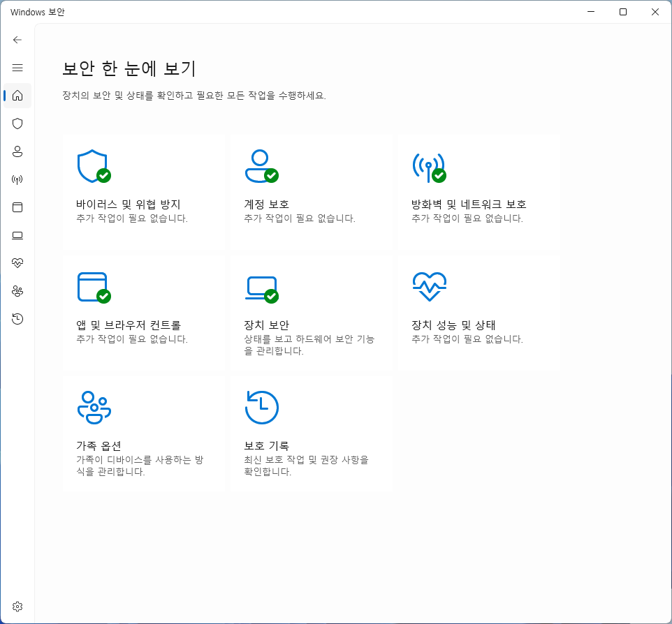Click '최신 보호 작업 및 권장 사항을 확인합니다.' text

(x=306, y=466)
